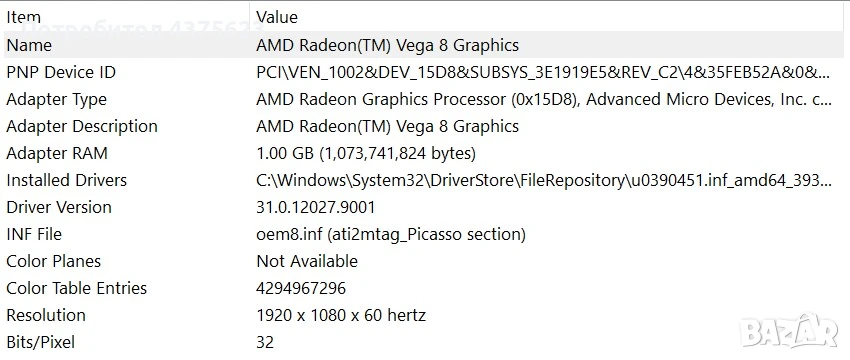This screenshot has height=360, width=850.
Task: Click the driver version 31.0.12027.9001 value
Action: [315, 207]
